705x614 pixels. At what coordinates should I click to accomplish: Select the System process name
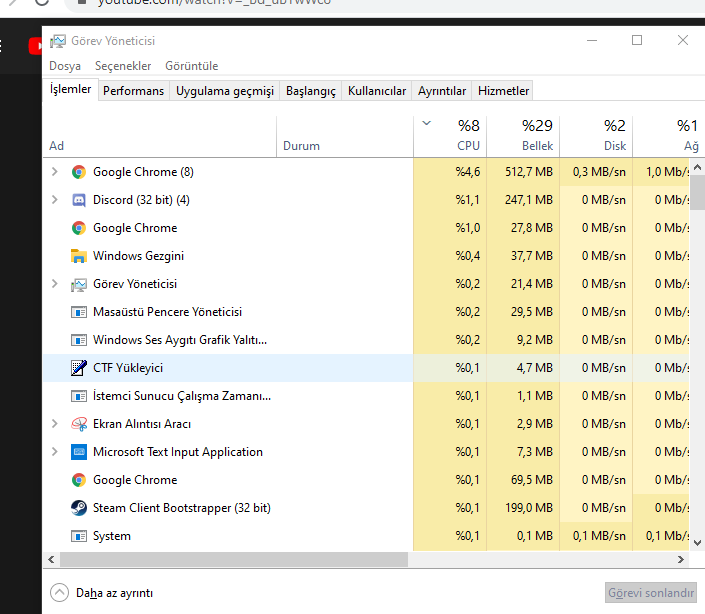pos(112,536)
